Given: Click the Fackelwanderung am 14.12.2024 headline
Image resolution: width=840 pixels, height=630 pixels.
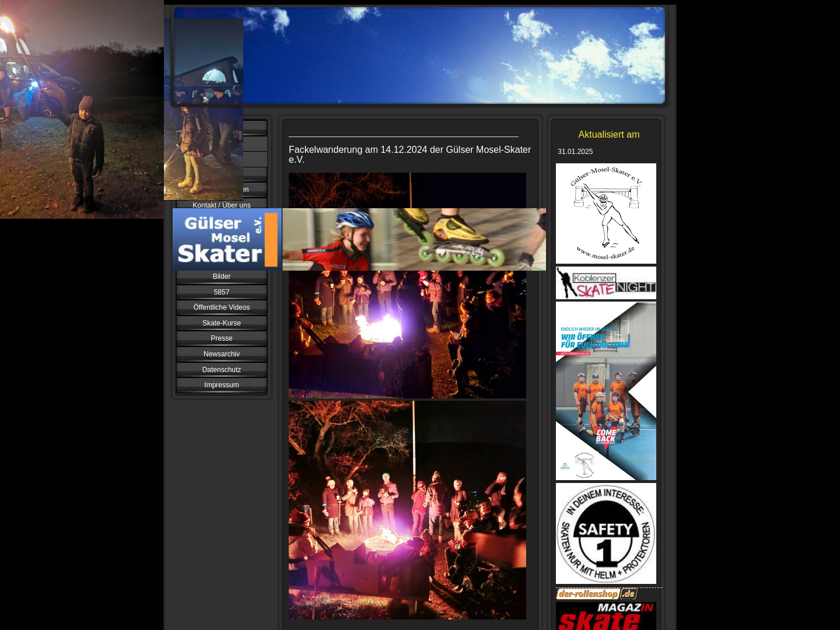Looking at the screenshot, I should point(409,155).
